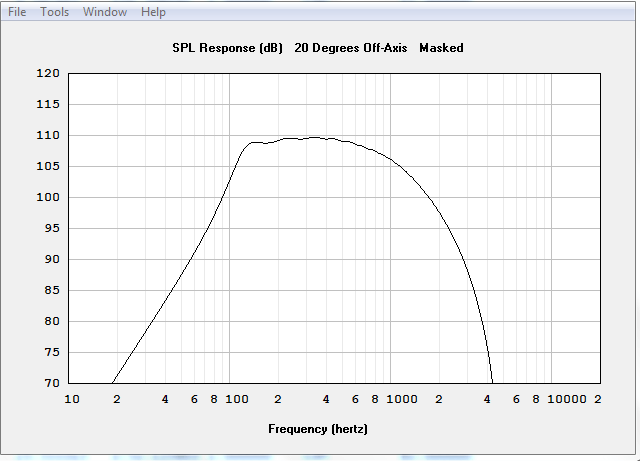Image resolution: width=640 pixels, height=461 pixels.
Task: Click the 'Masked' label in the title
Action: point(441,48)
